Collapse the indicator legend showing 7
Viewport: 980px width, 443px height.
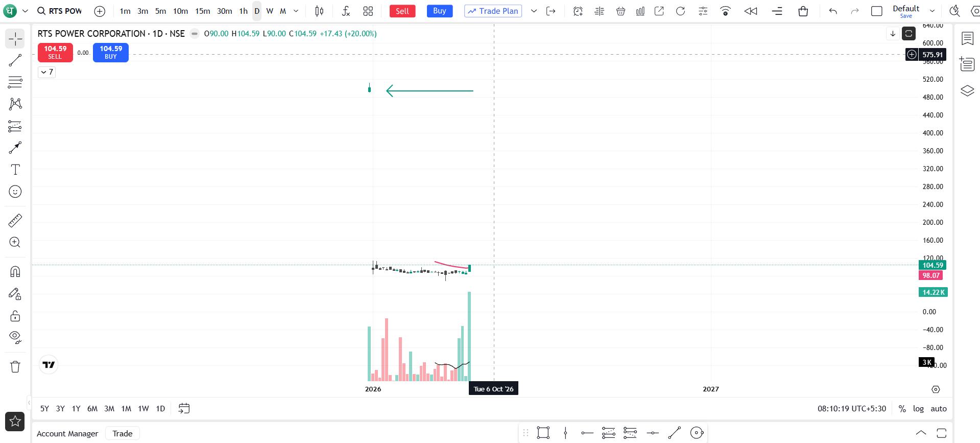click(x=47, y=72)
